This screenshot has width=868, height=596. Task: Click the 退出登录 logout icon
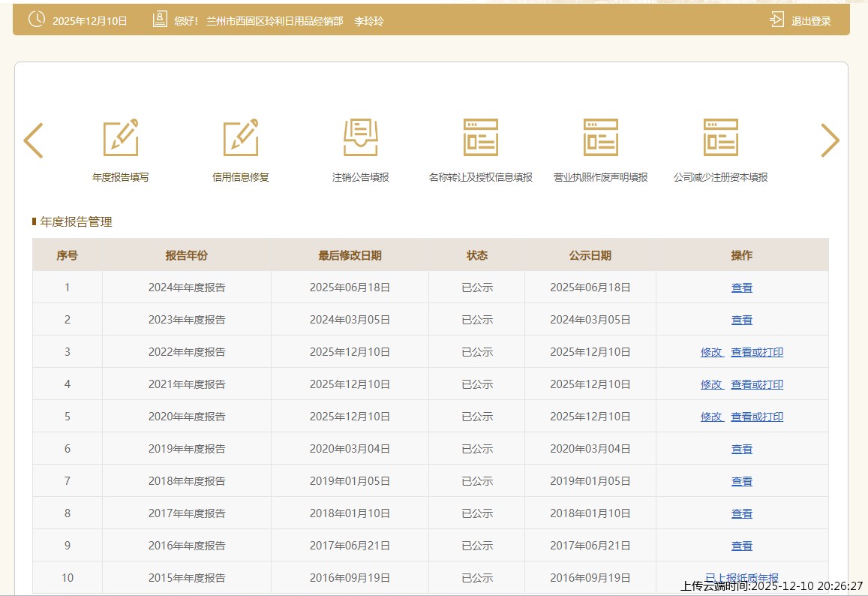[777, 20]
